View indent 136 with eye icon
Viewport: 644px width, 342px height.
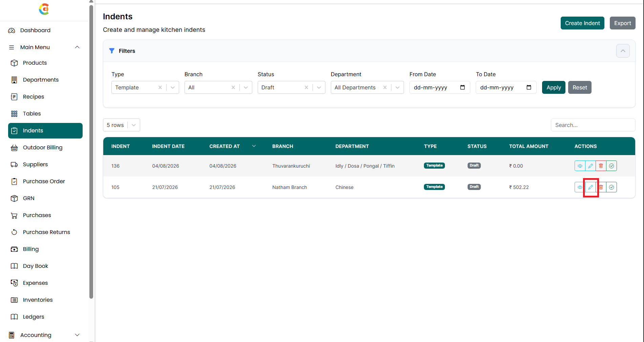click(x=580, y=166)
